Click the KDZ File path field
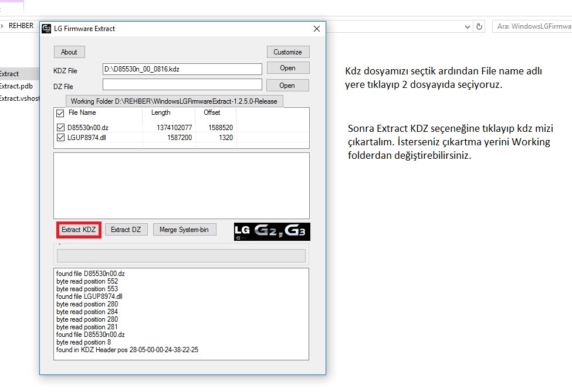Image resolution: width=572 pixels, height=392 pixels. point(182,69)
